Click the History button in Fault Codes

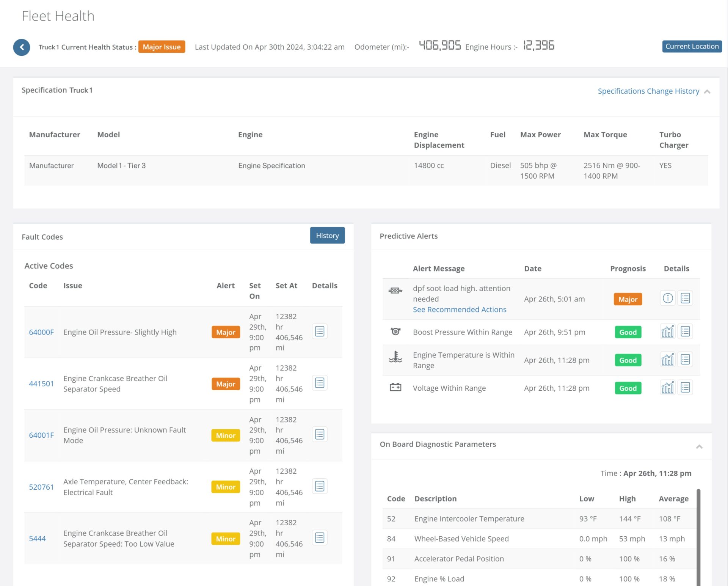pos(327,236)
